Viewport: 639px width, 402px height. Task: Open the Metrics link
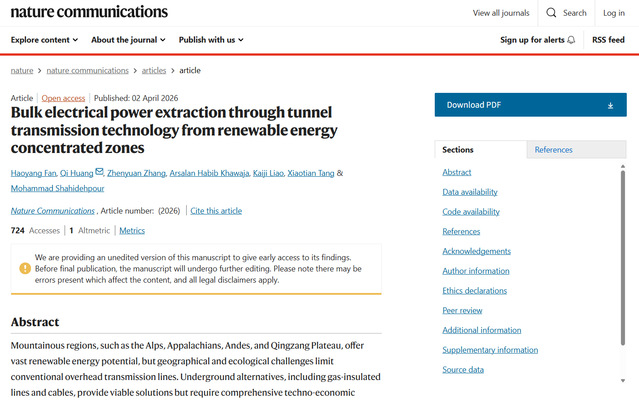click(131, 230)
